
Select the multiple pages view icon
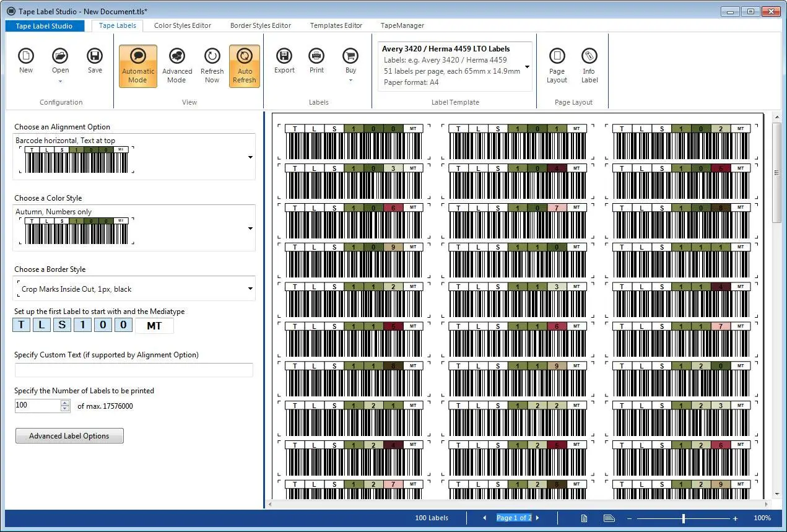click(x=609, y=518)
